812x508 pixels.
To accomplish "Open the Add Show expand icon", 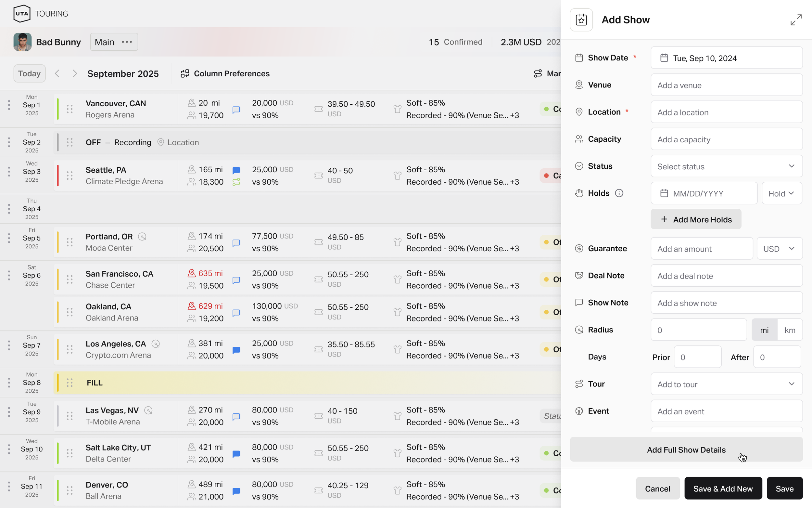I will tap(796, 20).
